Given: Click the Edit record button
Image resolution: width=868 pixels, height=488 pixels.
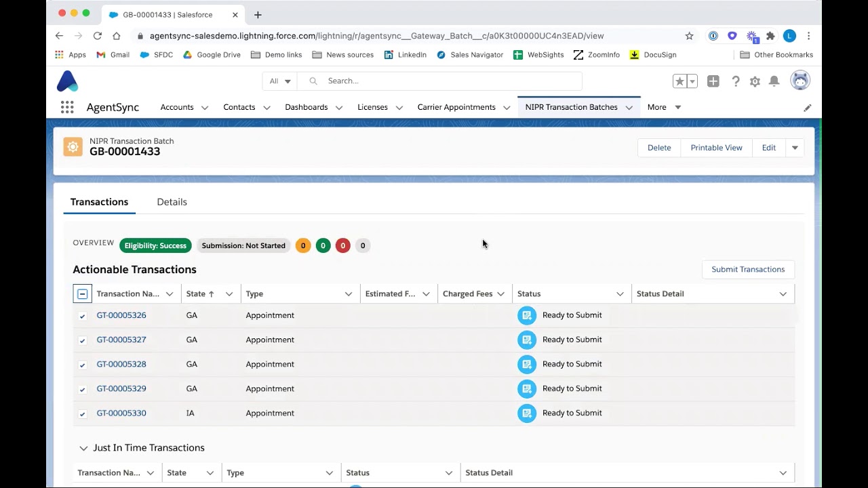Looking at the screenshot, I should tap(769, 148).
